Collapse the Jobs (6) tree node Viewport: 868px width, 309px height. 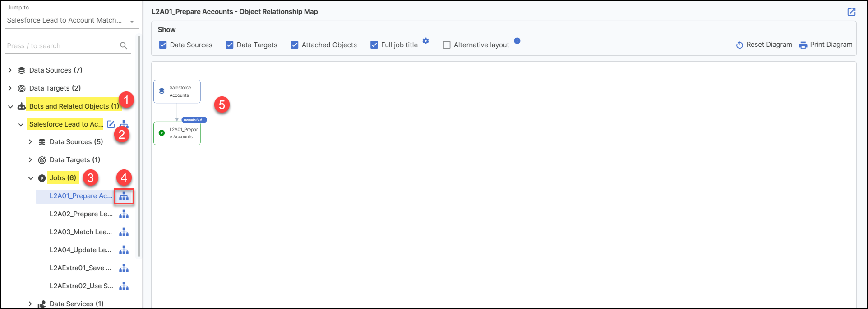pos(31,178)
